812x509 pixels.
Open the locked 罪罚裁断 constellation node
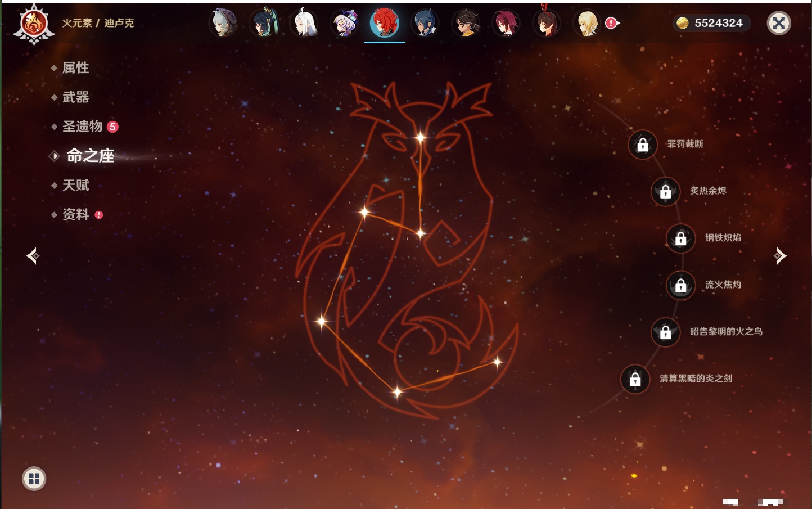[643, 145]
